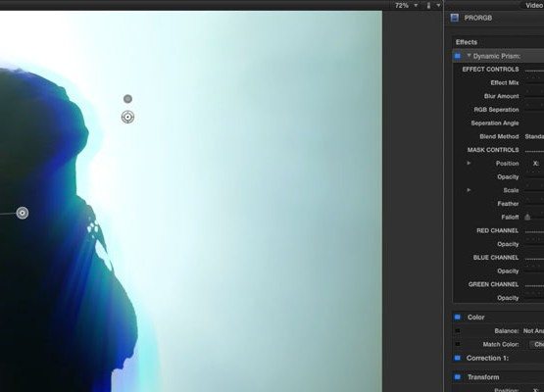Select the target on-screen control below the gray dot

click(x=127, y=118)
